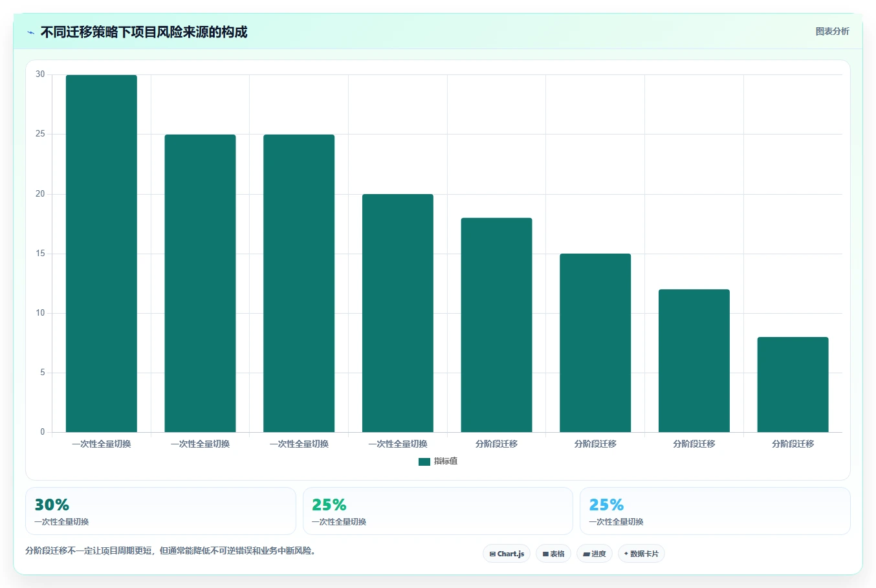
Task: Click the tallest bar reaching 30
Action: click(x=102, y=254)
